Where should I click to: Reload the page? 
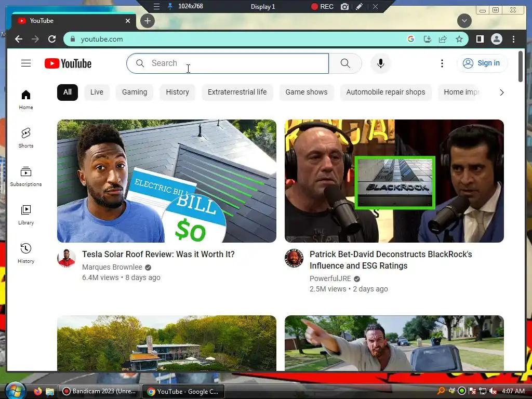pos(52,39)
